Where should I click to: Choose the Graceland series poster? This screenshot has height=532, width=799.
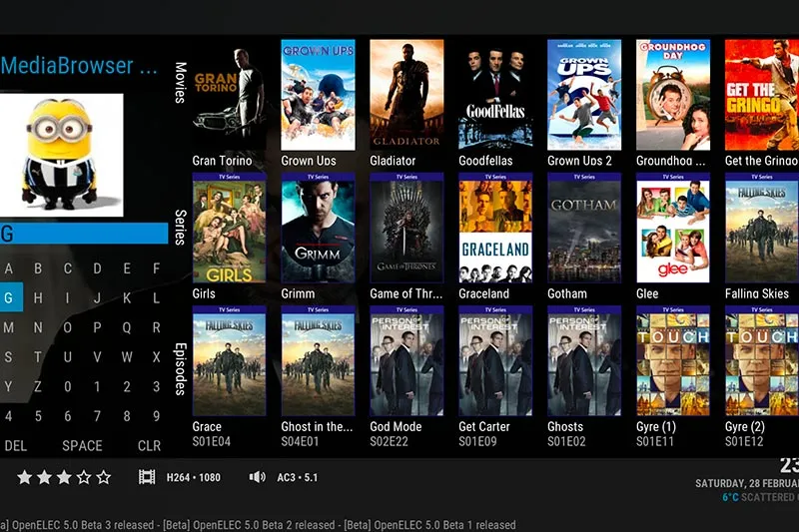tap(495, 228)
